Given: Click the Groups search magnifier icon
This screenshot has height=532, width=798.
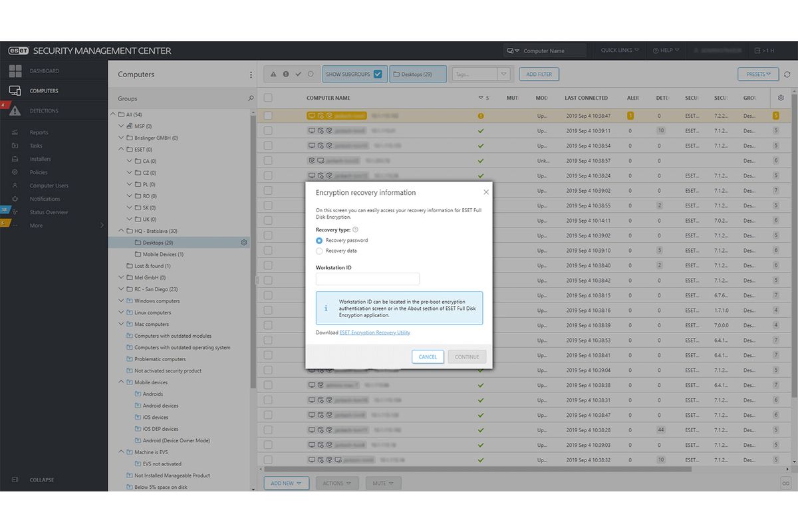Looking at the screenshot, I should tap(251, 98).
